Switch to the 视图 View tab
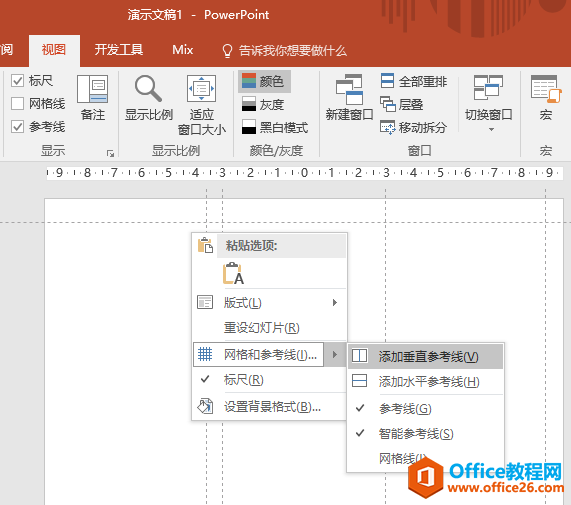Viewport: 571px width, 505px height. point(54,50)
